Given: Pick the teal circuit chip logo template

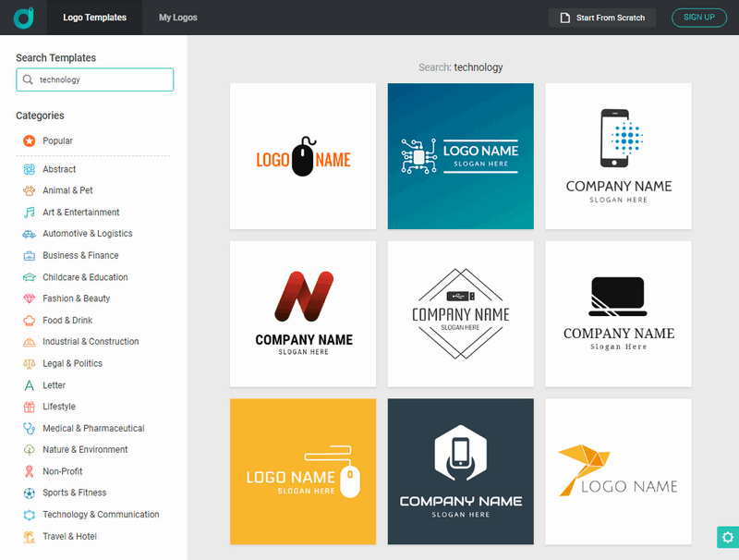Looking at the screenshot, I should tap(460, 156).
